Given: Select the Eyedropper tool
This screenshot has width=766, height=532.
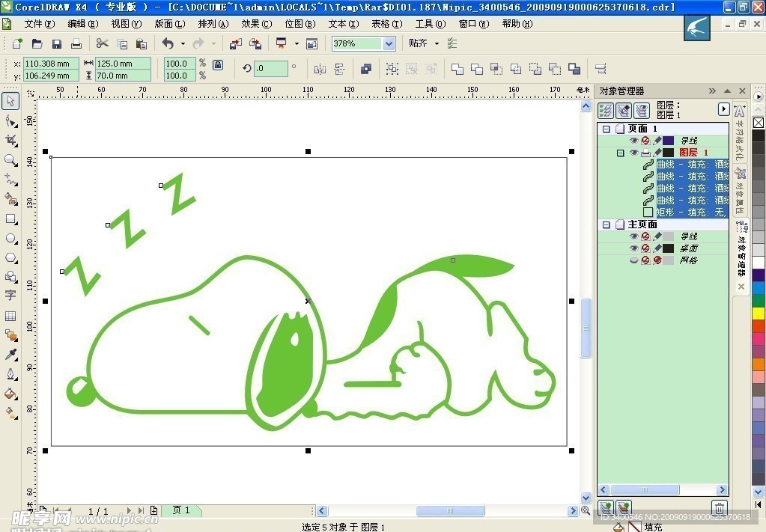Looking at the screenshot, I should coord(10,355).
